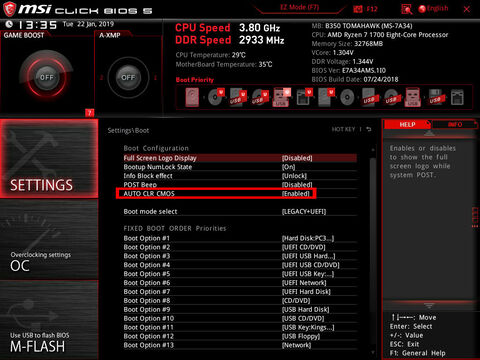This screenshot has height=360, width=480.
Task: Click the Settings\Boot breadcrumb text
Action: point(128,131)
